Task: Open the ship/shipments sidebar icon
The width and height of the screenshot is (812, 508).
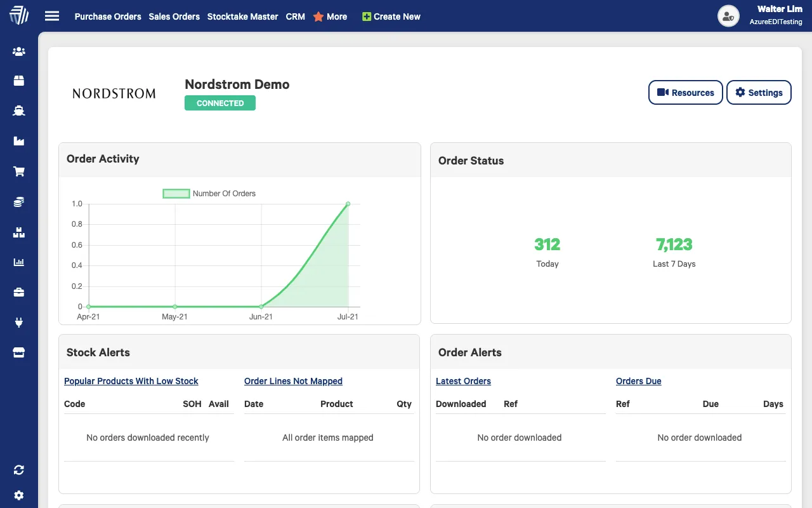Action: [19, 110]
